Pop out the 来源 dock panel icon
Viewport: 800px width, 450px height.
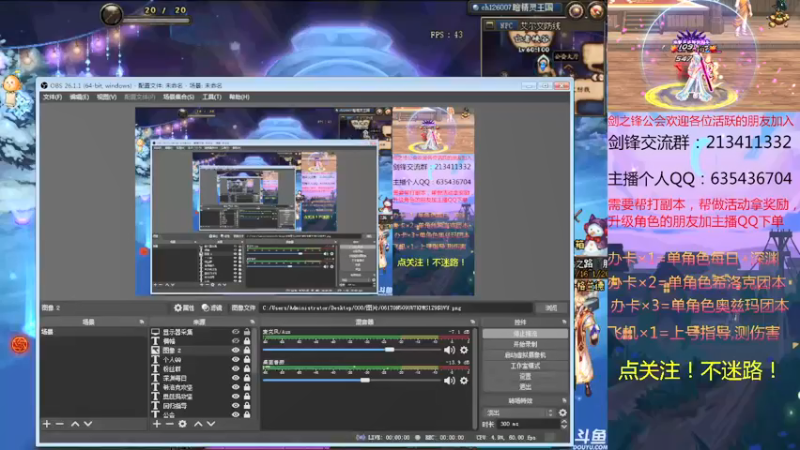(252, 322)
